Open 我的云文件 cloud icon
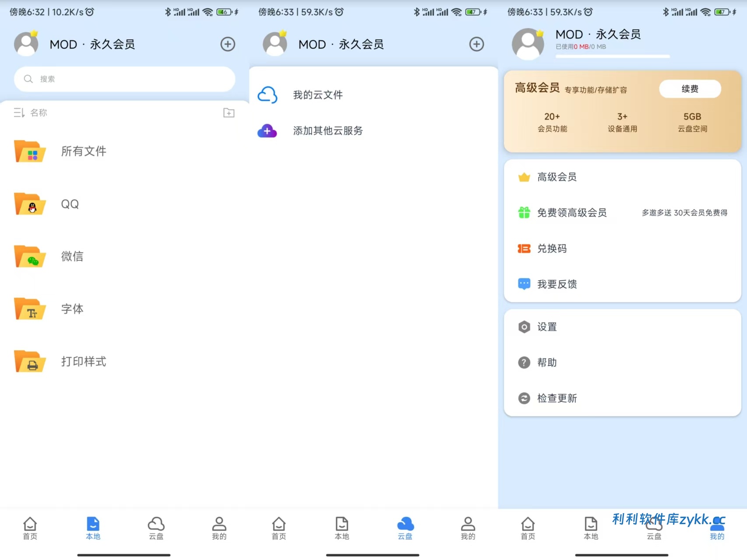This screenshot has height=560, width=747. [x=268, y=95]
